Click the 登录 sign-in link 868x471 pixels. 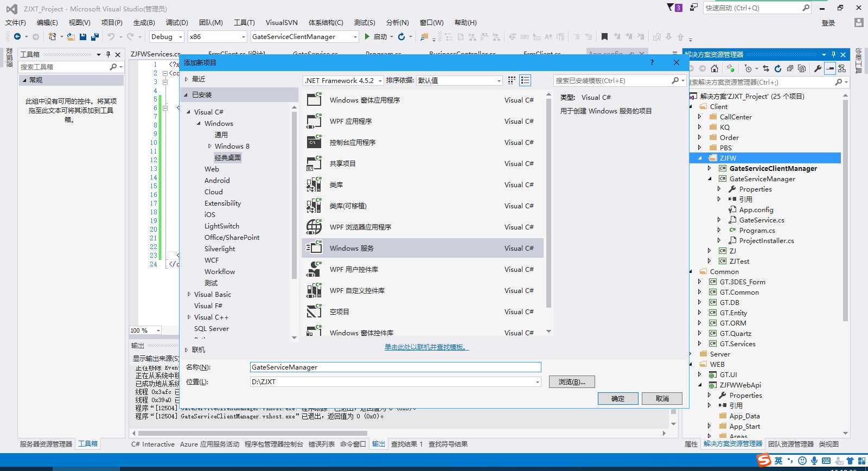point(828,23)
